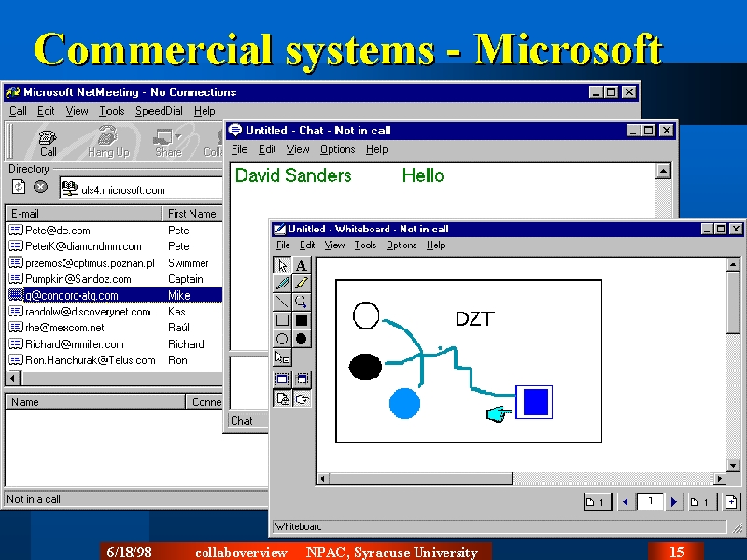The height and width of the screenshot is (560, 747).
Task: Click the Insert New Page button
Action: (x=732, y=502)
